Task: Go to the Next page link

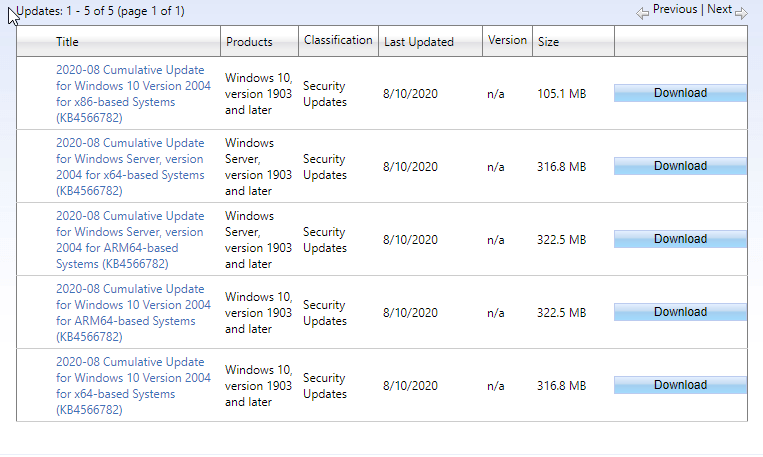Action: pos(719,10)
